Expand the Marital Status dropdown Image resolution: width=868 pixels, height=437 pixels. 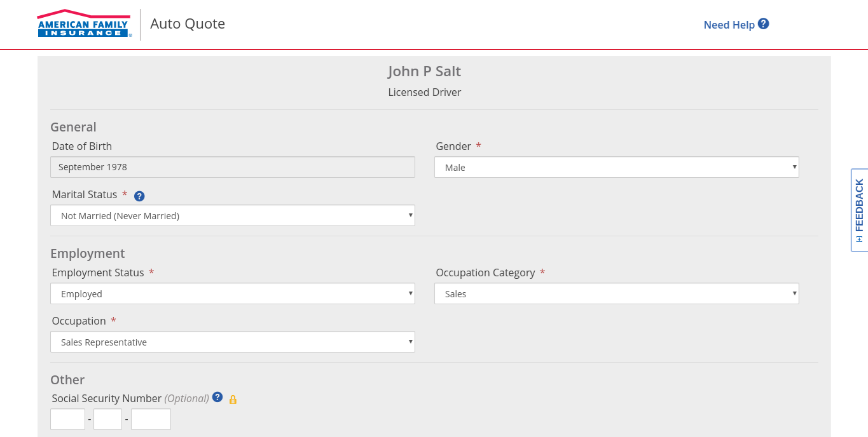pyautogui.click(x=232, y=216)
